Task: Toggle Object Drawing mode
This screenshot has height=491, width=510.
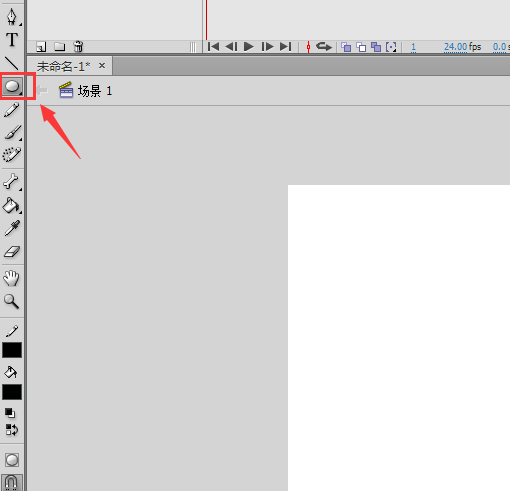Action: tap(12, 460)
